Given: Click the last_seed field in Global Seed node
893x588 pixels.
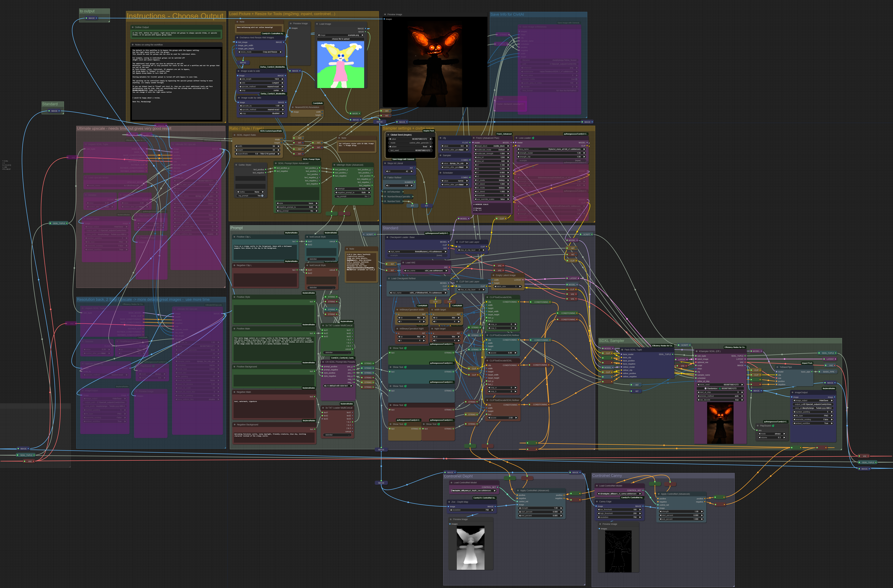Looking at the screenshot, I should [411, 150].
